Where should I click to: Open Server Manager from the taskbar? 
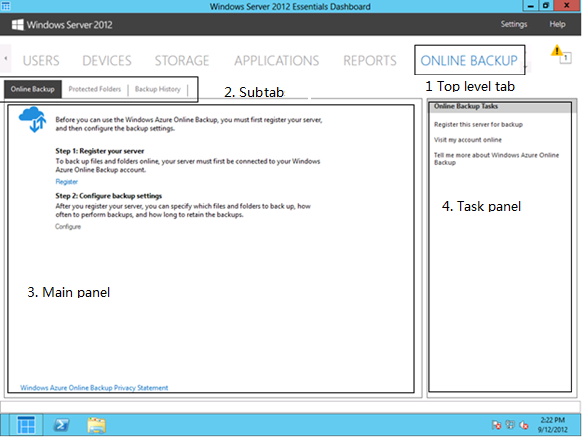pos(26,425)
